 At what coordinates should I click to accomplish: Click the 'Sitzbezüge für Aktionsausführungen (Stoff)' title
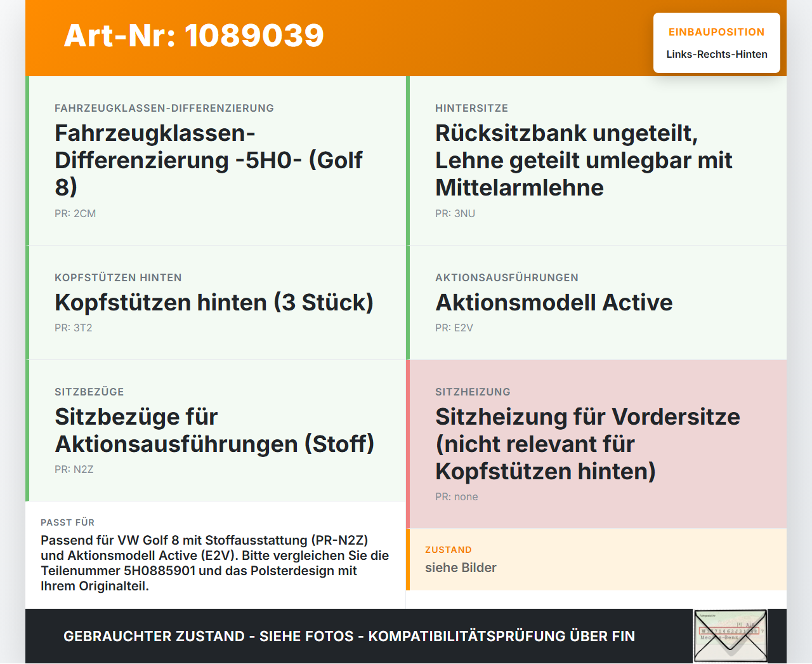[x=214, y=430]
